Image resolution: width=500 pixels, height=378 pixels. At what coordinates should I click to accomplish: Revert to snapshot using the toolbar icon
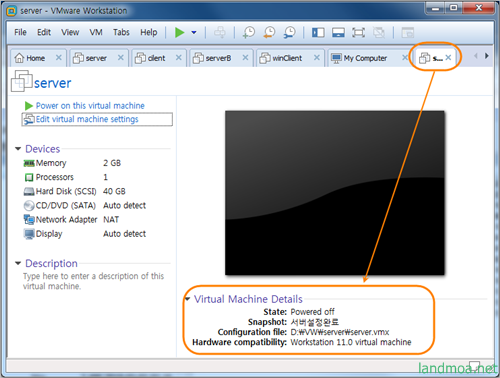click(269, 33)
